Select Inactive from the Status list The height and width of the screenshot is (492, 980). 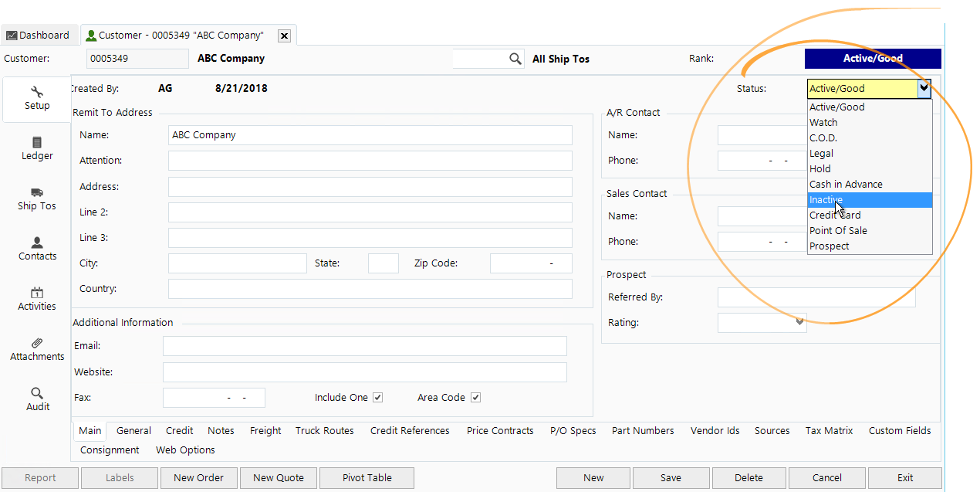[x=826, y=200]
